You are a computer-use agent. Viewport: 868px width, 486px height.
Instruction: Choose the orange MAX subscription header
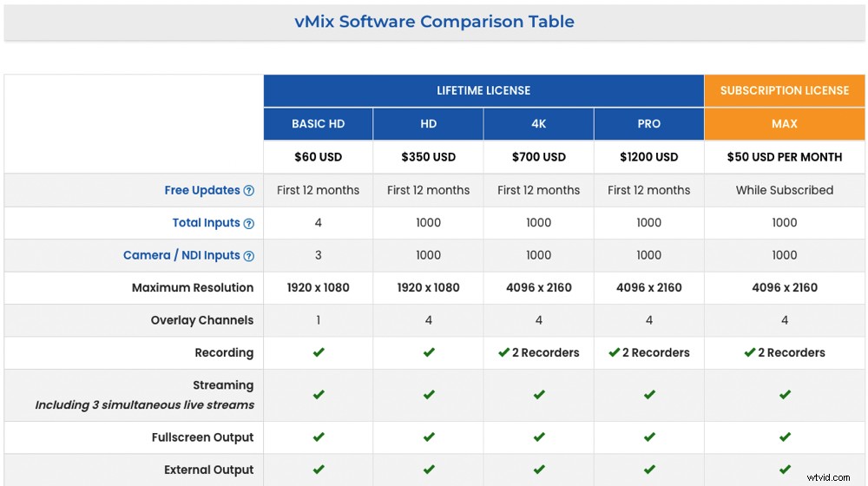pos(785,124)
